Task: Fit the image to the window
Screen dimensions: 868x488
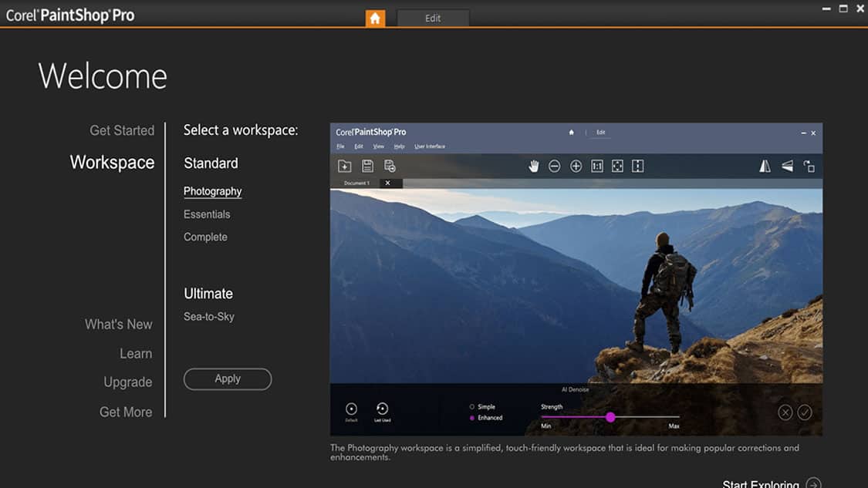Action: point(617,165)
